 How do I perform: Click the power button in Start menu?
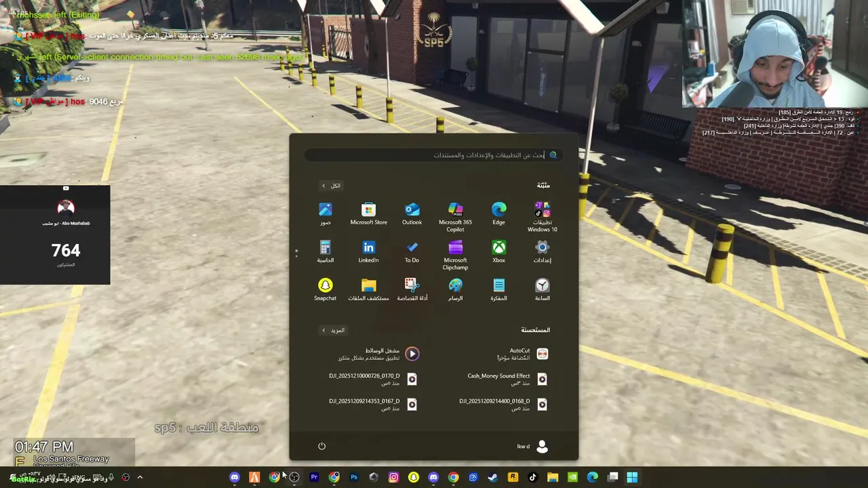[322, 446]
